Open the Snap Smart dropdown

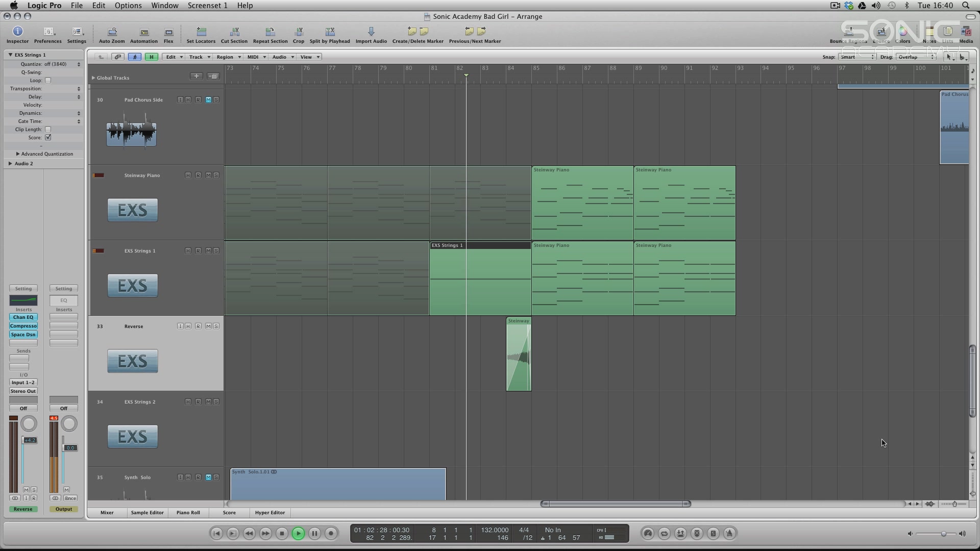tap(857, 57)
